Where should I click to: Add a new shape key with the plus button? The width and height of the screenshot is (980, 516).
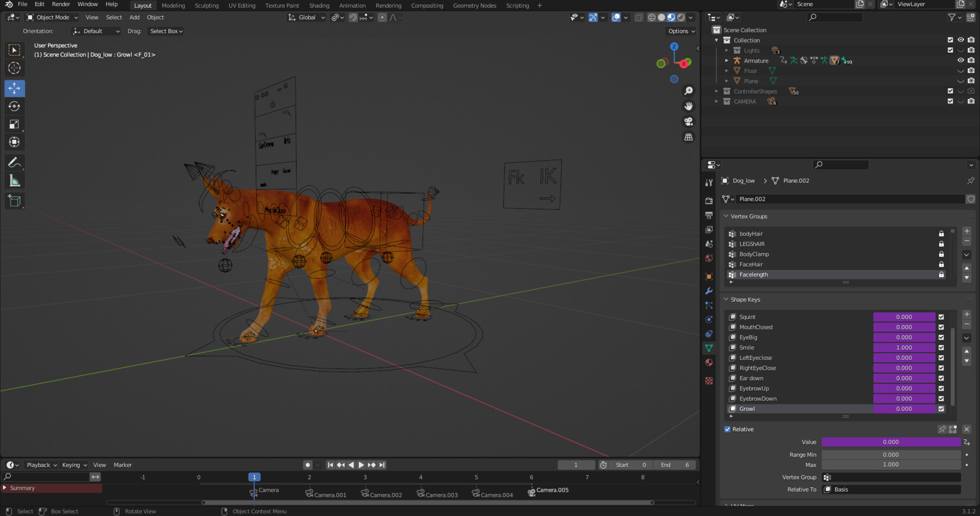point(967,314)
